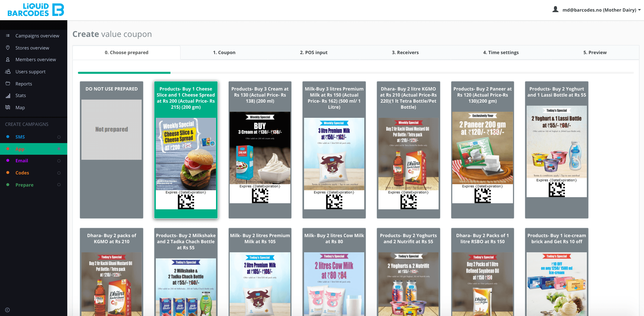
Task: Select the 2 litres Cow Milk Rs 80 coupon
Action: 334,272
